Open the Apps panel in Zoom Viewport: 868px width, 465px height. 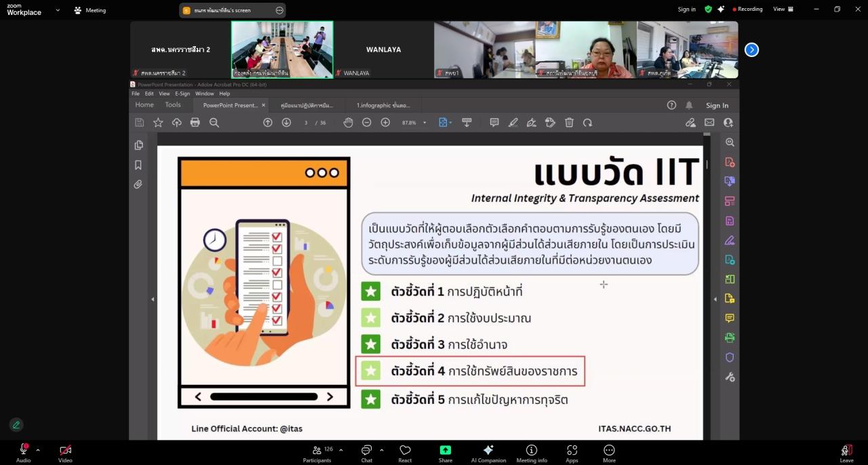click(572, 452)
